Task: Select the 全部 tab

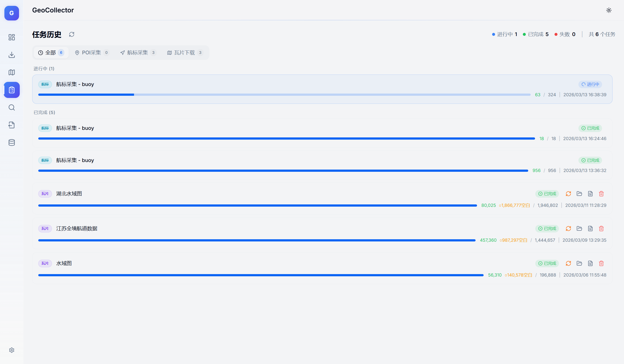Action: [51, 53]
